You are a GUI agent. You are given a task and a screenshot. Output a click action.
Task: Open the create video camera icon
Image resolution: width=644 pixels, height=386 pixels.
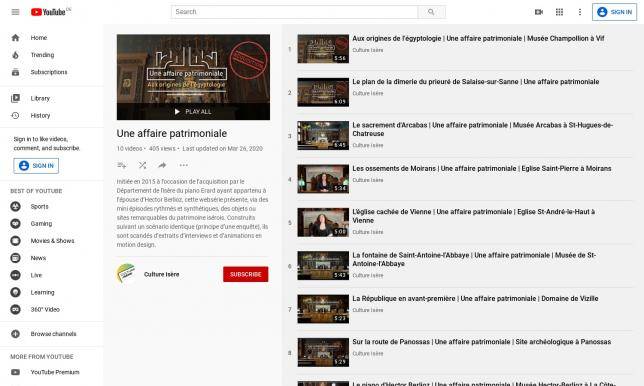(x=539, y=12)
